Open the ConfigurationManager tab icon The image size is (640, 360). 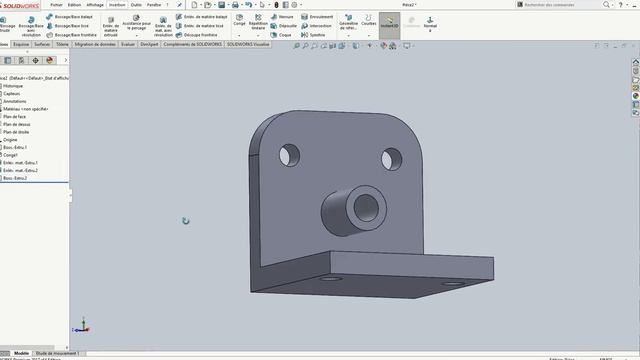(21, 60)
